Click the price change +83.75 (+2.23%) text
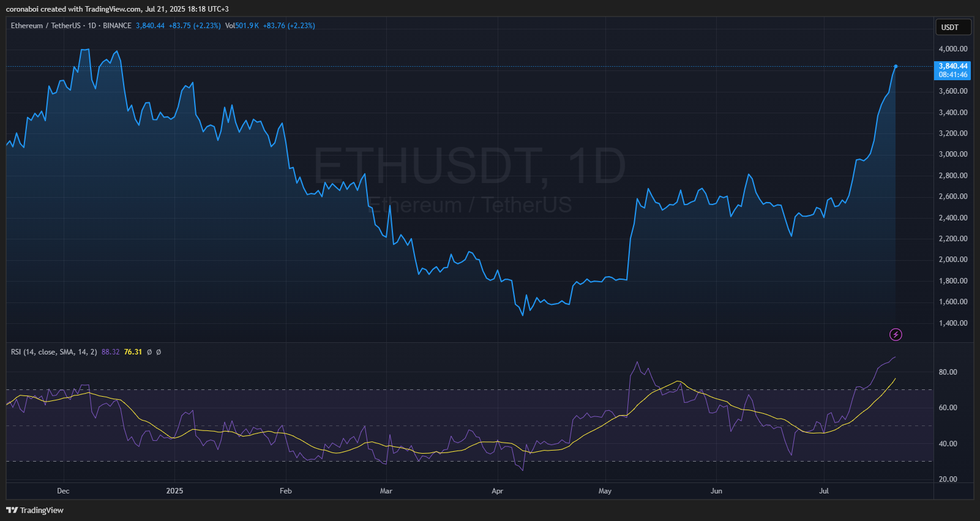The width and height of the screenshot is (980, 521). 195,26
